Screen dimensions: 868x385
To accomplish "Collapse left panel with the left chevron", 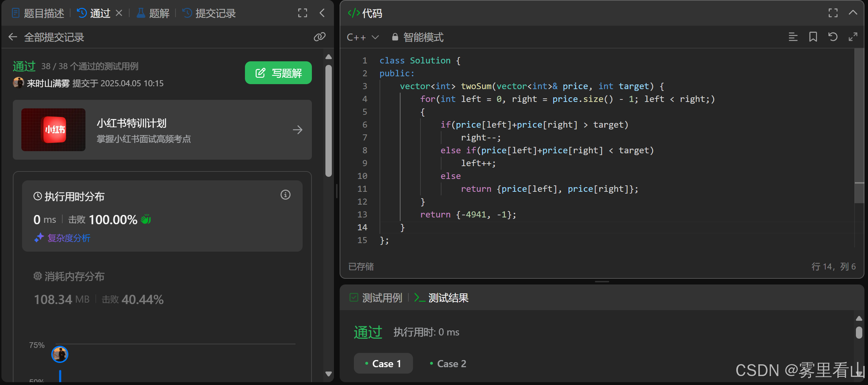I will [322, 13].
